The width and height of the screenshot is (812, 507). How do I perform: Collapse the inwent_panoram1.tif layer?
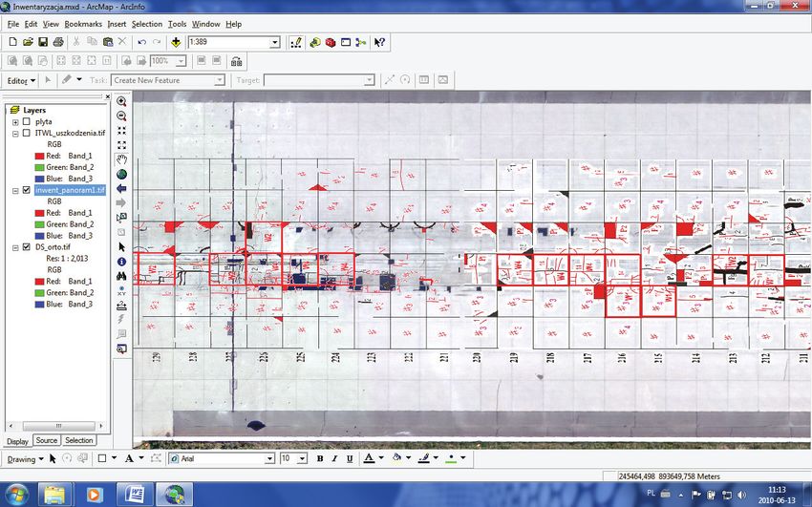(x=15, y=190)
